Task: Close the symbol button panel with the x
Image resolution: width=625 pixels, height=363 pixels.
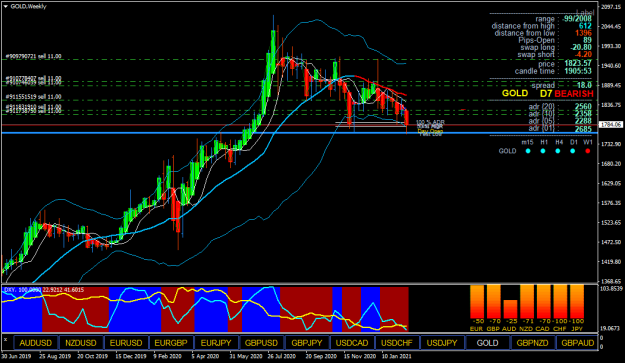Action: click(5, 339)
